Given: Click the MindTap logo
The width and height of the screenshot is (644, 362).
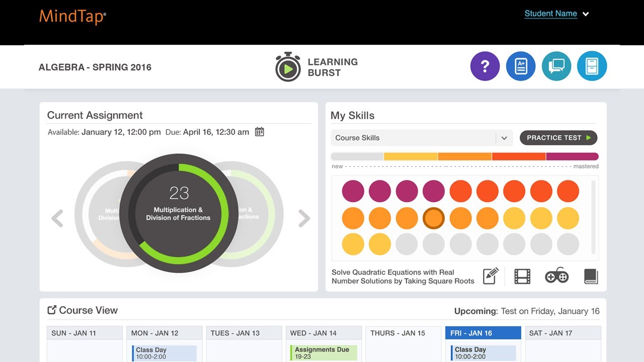Looking at the screenshot, I should pyautogui.click(x=72, y=17).
